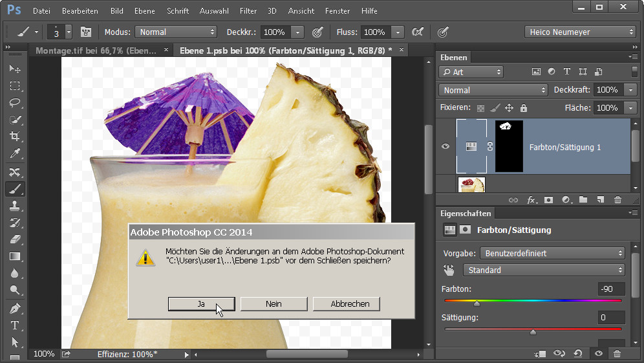Select the Type tool
This screenshot has height=363, width=644.
click(x=15, y=325)
